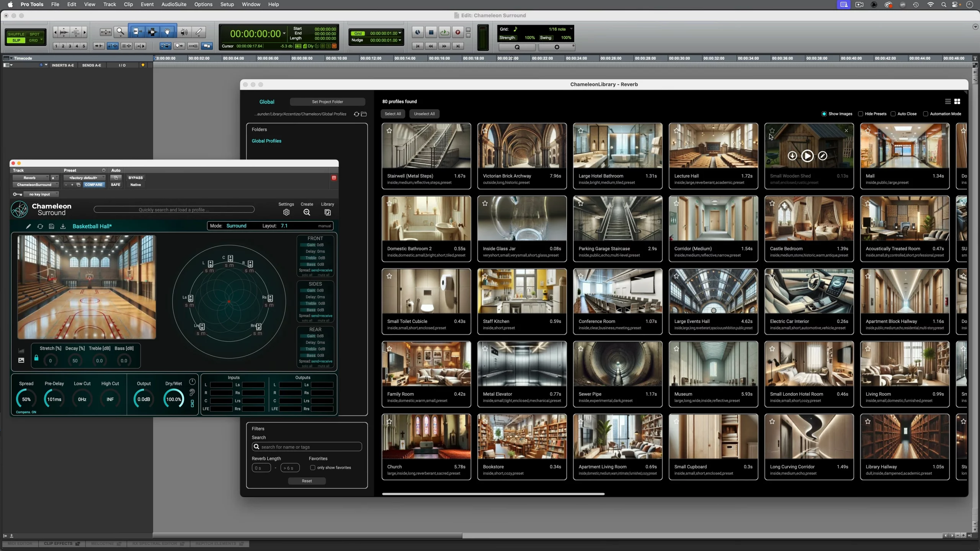This screenshot has width=980, height=551.
Task: Click the Reset filters button
Action: click(307, 481)
